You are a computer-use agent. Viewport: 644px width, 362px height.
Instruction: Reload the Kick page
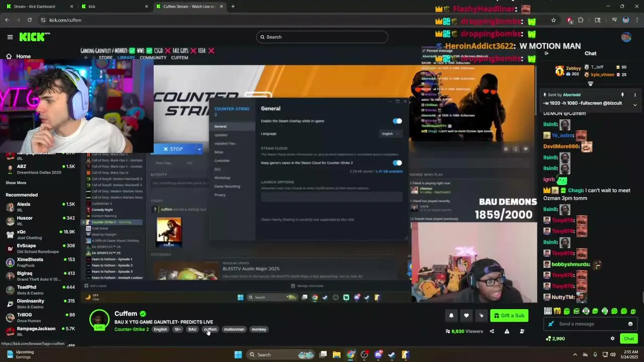click(30, 20)
